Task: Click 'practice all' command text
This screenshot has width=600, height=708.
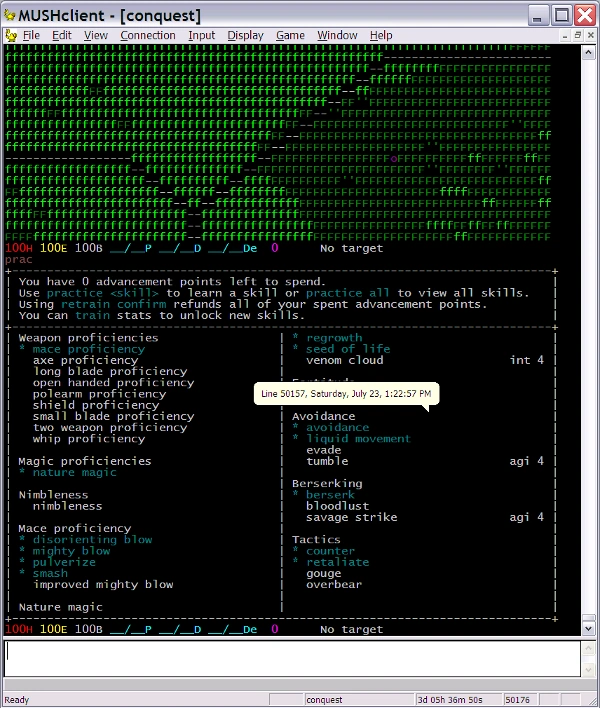Action: click(x=348, y=293)
